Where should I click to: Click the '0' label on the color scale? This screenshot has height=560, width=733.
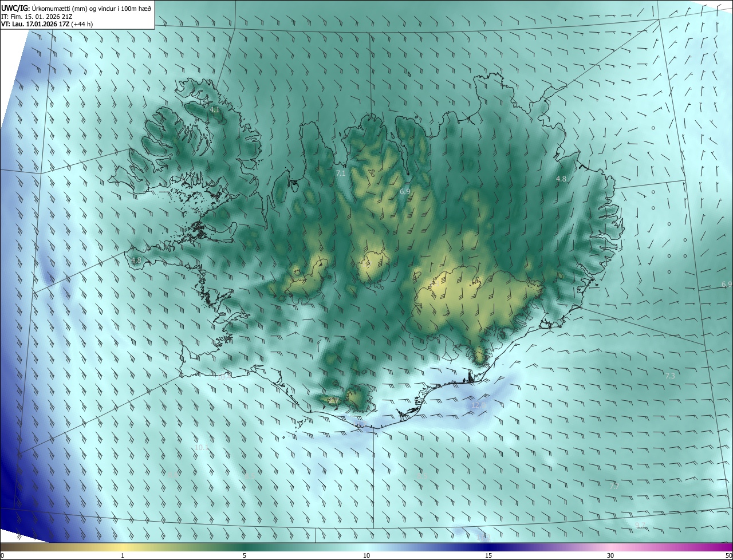2,555
